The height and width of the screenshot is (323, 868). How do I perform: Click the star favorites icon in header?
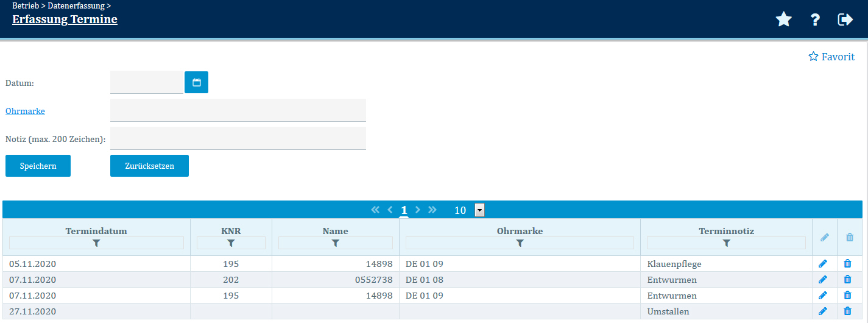tap(783, 20)
